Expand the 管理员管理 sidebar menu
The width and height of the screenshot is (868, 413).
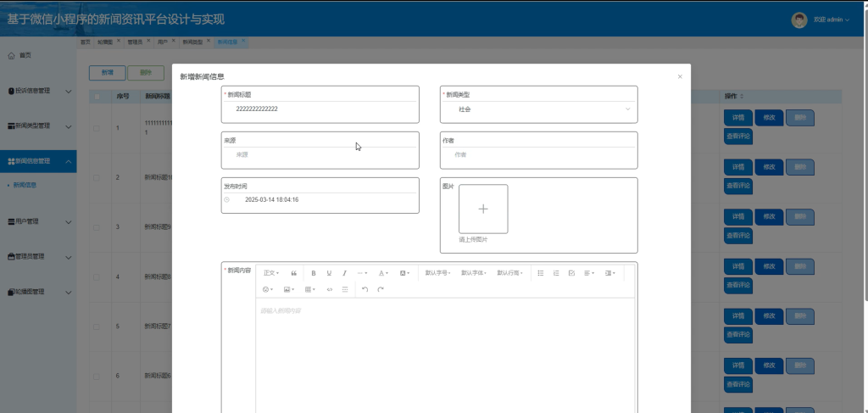pyautogui.click(x=38, y=257)
